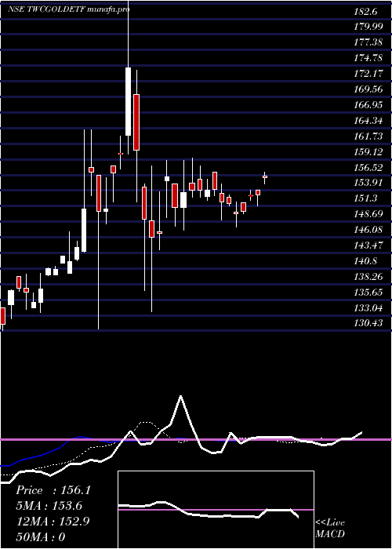Click the 140.8 price axis label
This screenshot has height=549, width=392.
tap(365, 261)
